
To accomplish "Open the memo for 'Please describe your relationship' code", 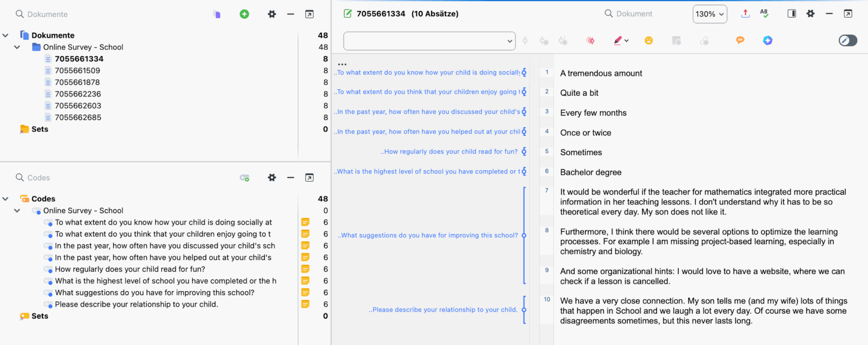I will 306,304.
